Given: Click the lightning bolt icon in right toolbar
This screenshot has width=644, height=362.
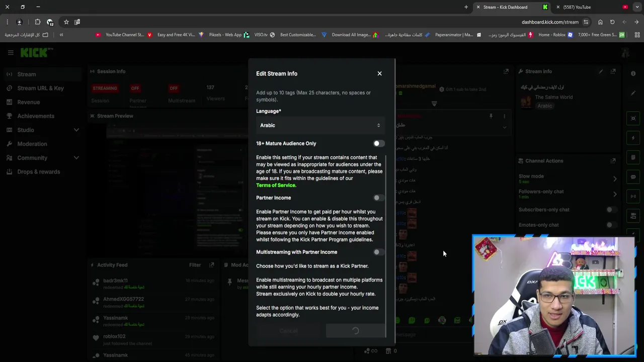Looking at the screenshot, I should click(633, 138).
